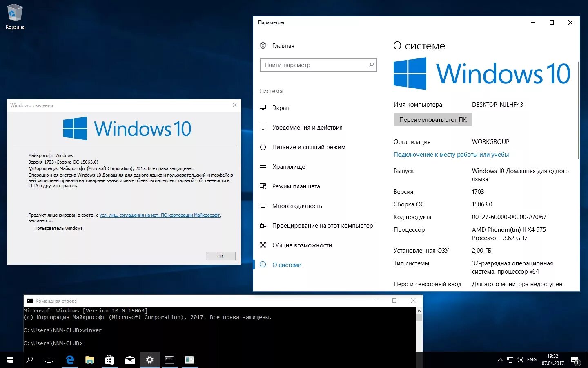This screenshot has height=368, width=588.
Task: Click Пользователь Windows text in winver dialog
Action: tap(58, 228)
